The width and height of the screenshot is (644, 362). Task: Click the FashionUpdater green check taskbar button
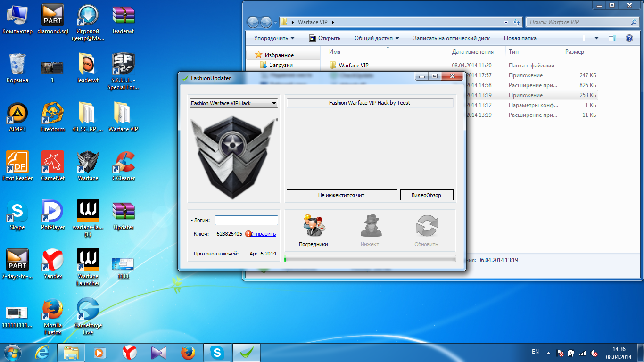[246, 352]
